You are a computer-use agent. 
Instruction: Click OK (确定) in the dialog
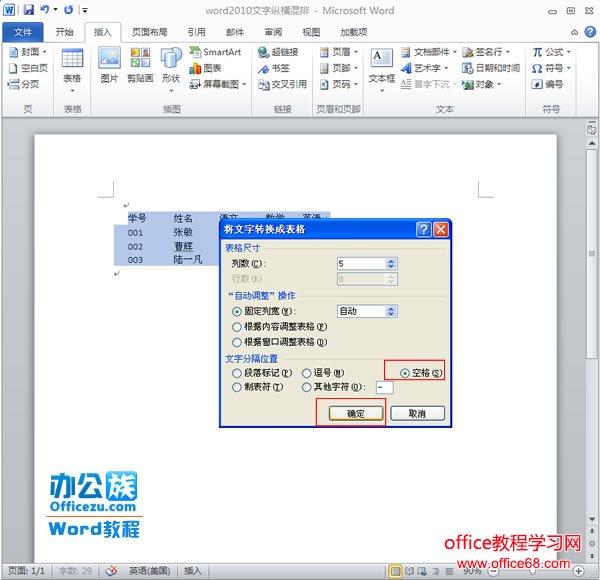coord(355,414)
